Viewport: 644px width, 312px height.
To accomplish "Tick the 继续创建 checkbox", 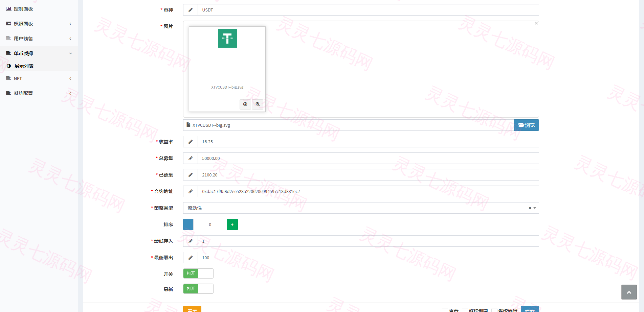I will (465, 310).
